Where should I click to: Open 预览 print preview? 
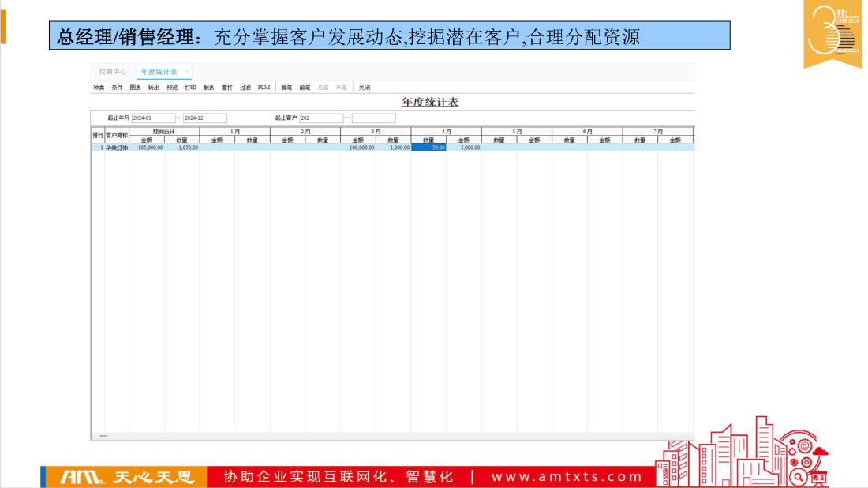pyautogui.click(x=172, y=88)
